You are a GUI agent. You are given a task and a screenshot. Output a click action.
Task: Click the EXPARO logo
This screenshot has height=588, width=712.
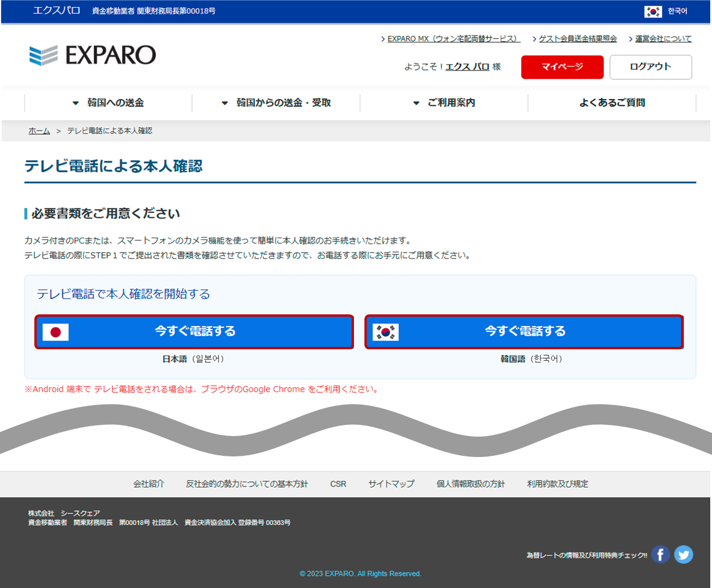[x=93, y=55]
